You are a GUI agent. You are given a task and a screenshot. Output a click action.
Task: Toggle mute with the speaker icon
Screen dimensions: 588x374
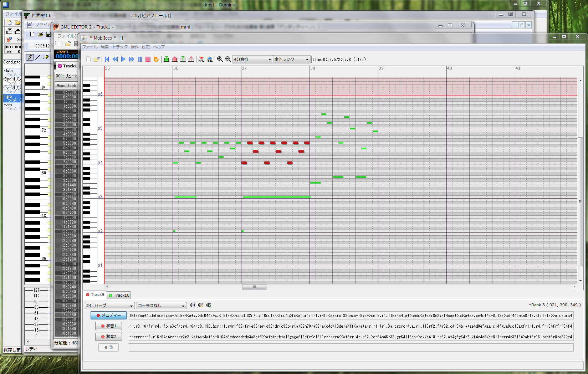coord(193,305)
